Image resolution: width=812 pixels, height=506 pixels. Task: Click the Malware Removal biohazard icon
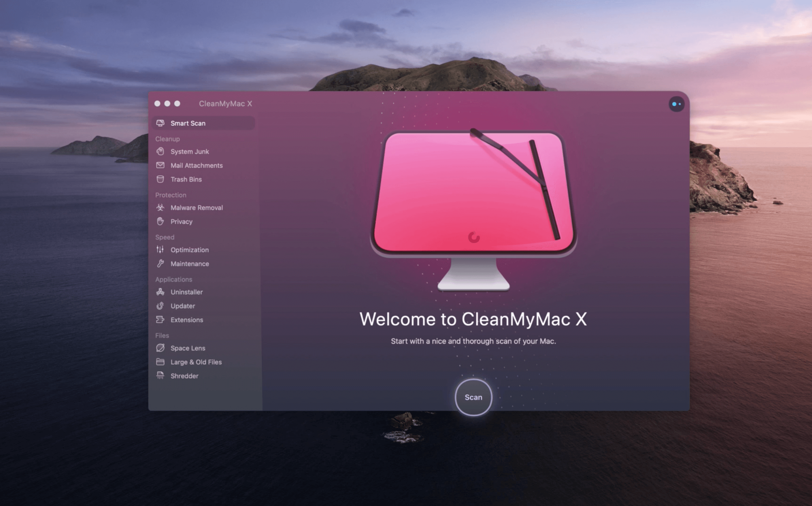click(160, 207)
